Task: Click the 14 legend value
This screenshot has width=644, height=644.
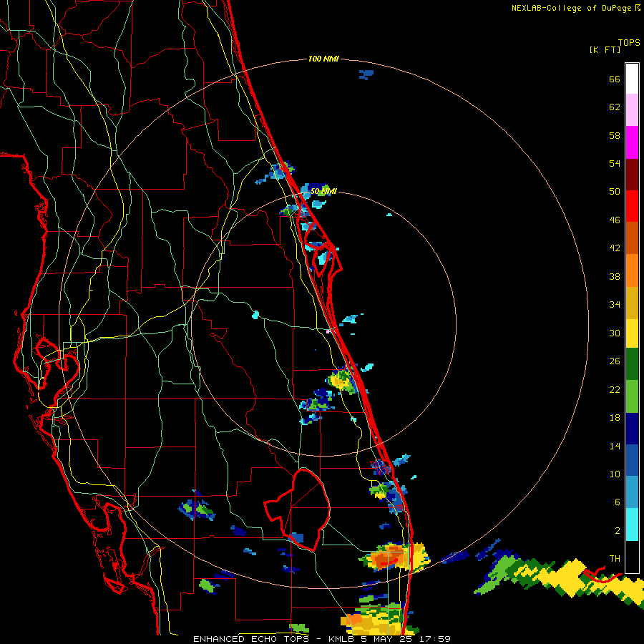Action: coord(615,446)
